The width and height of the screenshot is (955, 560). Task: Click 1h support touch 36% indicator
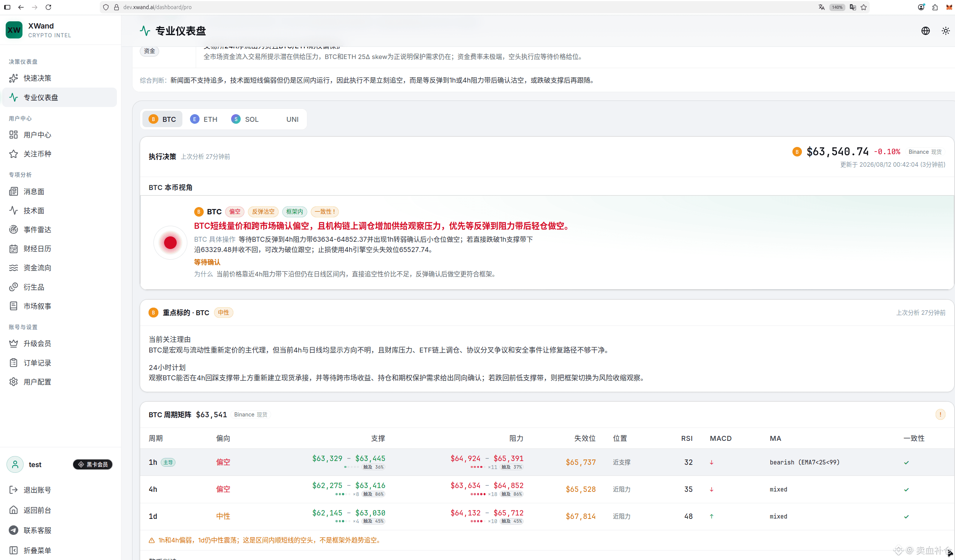(374, 467)
